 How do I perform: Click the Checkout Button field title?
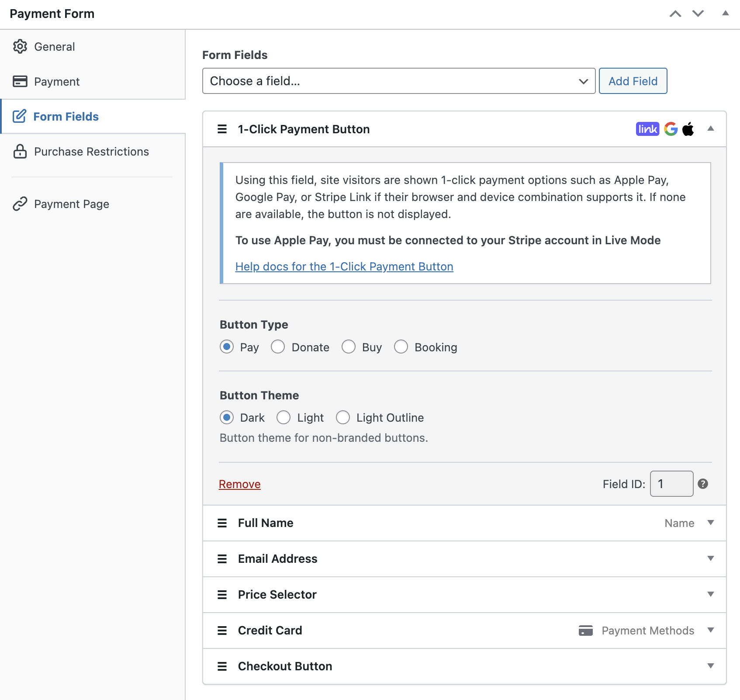pos(285,666)
